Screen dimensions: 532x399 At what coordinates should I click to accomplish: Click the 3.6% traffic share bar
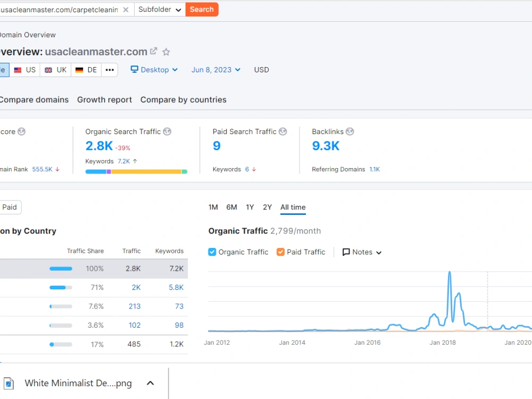click(x=61, y=326)
